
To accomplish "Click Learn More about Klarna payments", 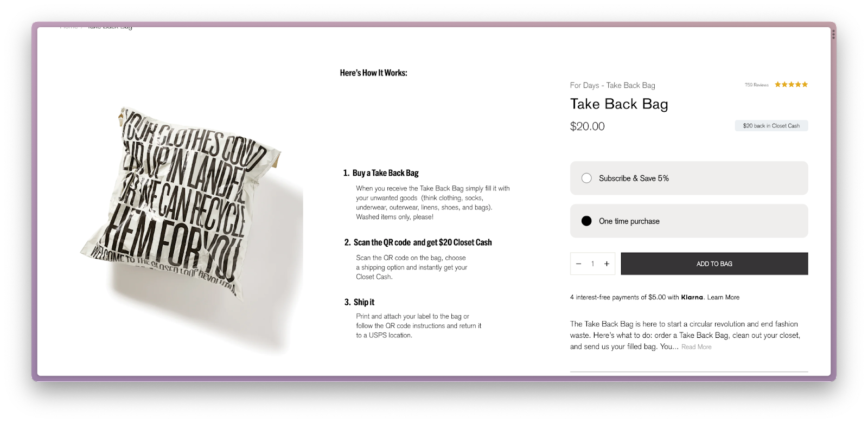I will point(725,297).
